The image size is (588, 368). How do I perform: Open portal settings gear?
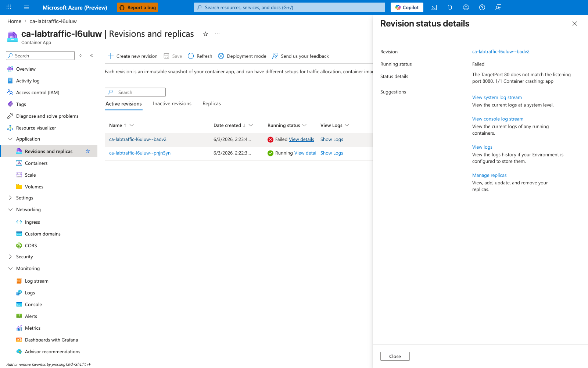click(466, 7)
